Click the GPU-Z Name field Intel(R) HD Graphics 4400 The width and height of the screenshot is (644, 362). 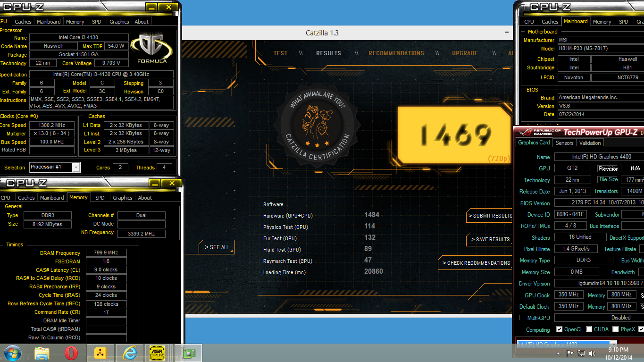[599, 157]
